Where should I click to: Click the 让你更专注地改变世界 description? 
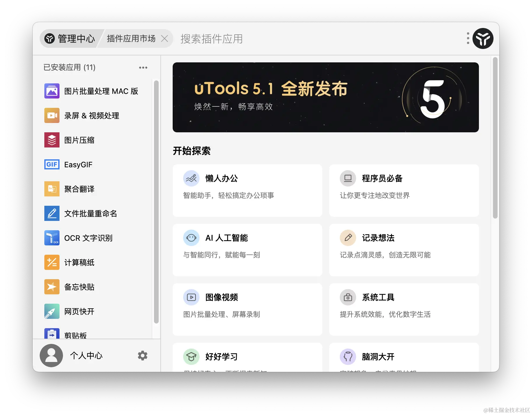375,195
